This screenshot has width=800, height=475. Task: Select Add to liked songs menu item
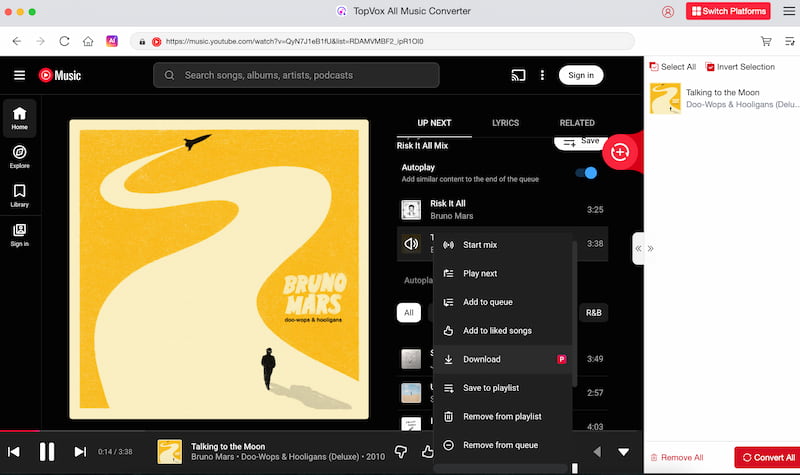503,331
